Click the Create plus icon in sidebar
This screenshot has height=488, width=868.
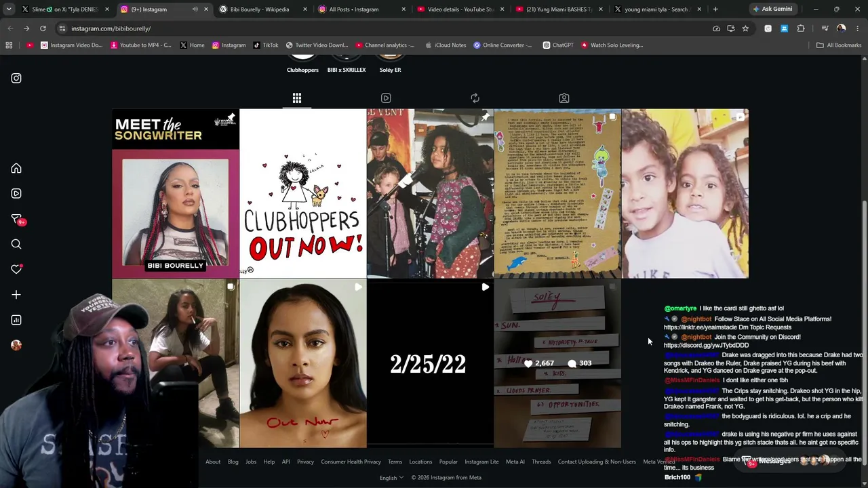[x=16, y=295]
